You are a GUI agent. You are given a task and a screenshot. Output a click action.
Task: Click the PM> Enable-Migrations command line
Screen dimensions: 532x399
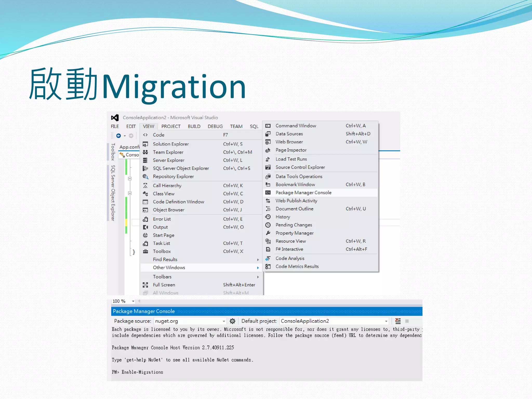click(x=137, y=372)
